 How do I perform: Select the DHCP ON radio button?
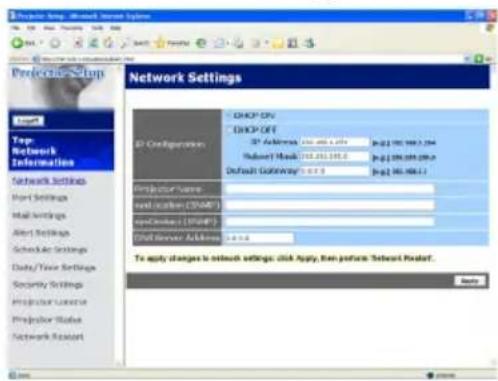(x=229, y=116)
